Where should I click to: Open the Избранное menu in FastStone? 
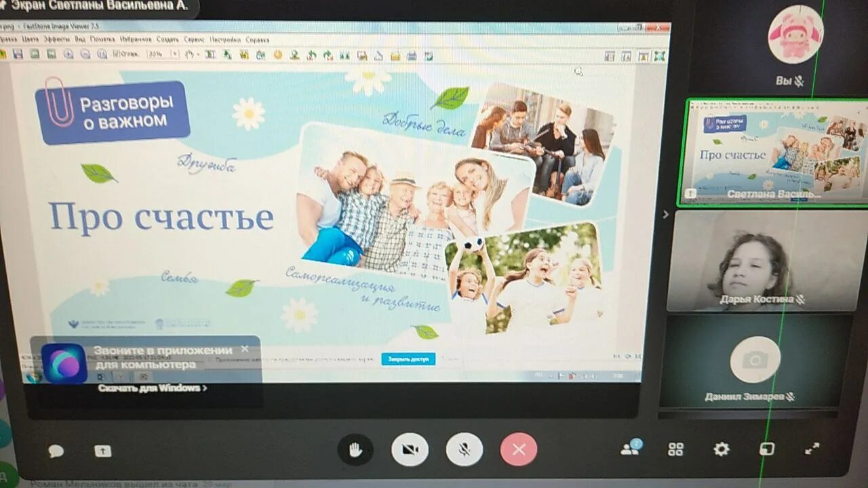[136, 39]
